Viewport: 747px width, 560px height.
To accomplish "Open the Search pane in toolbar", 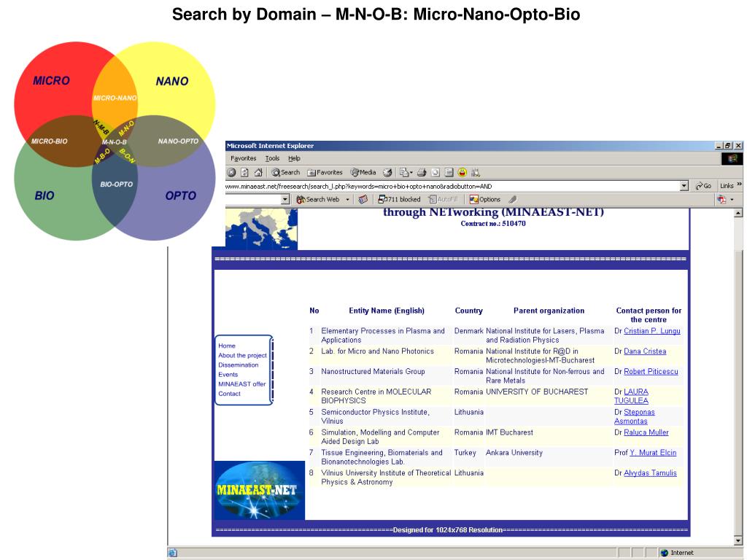I will tap(286, 172).
